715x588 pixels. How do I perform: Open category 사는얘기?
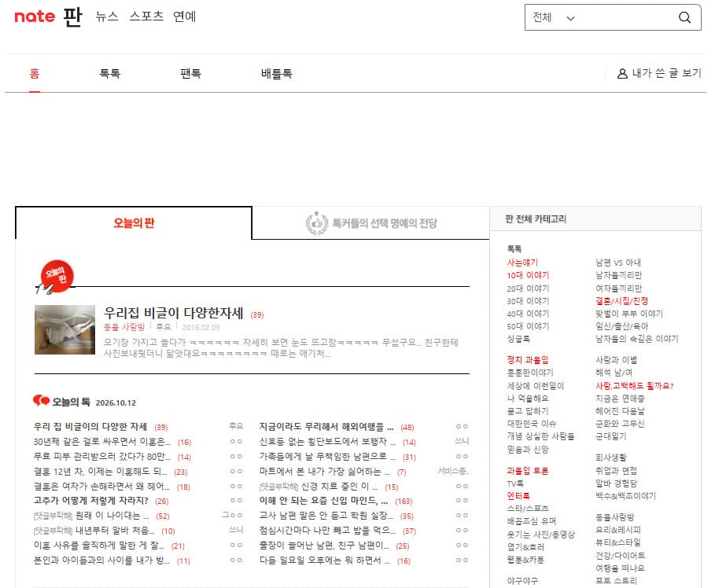522,263
